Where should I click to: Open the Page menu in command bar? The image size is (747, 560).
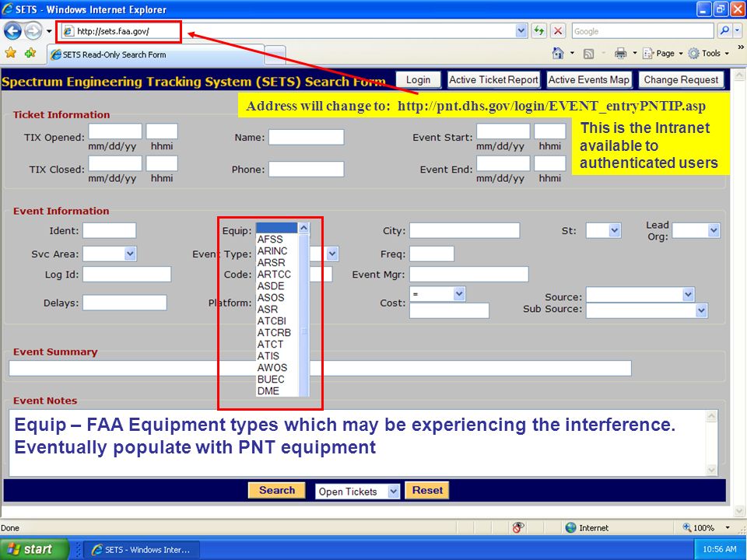(663, 54)
